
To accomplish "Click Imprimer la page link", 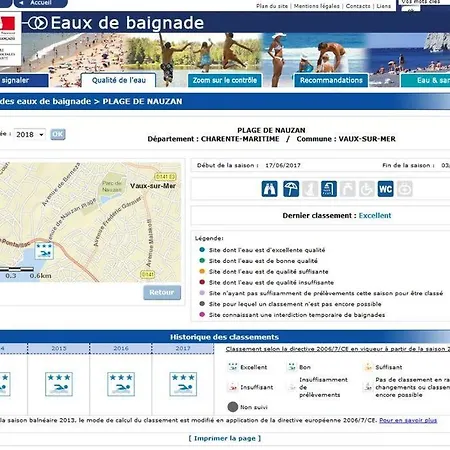I will click(225, 438).
